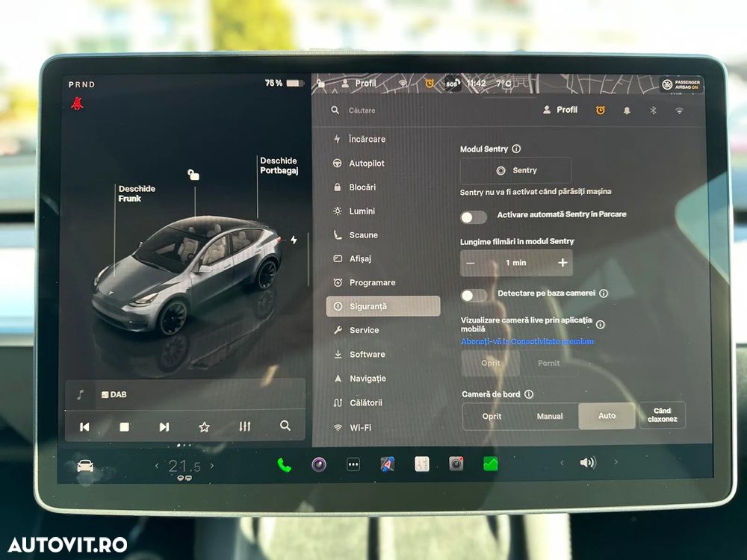Tap the red seatbelt warning icon
This screenshot has width=747, height=560.
click(77, 103)
